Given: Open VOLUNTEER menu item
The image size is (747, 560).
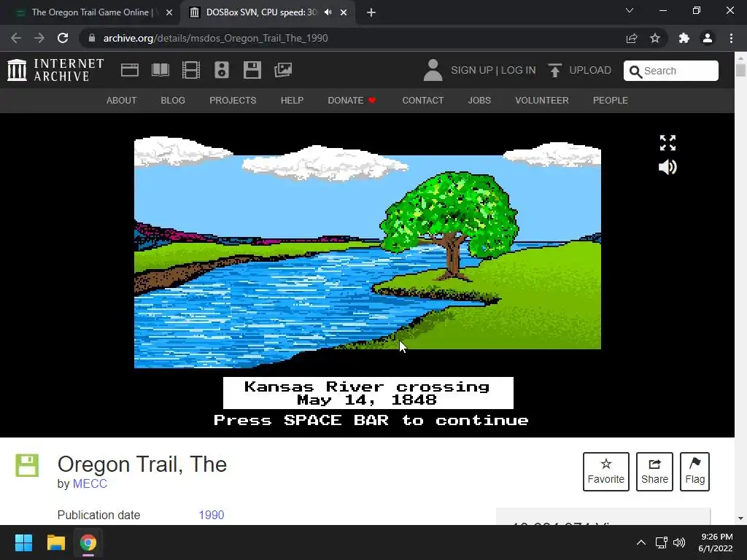Looking at the screenshot, I should coord(542,101).
